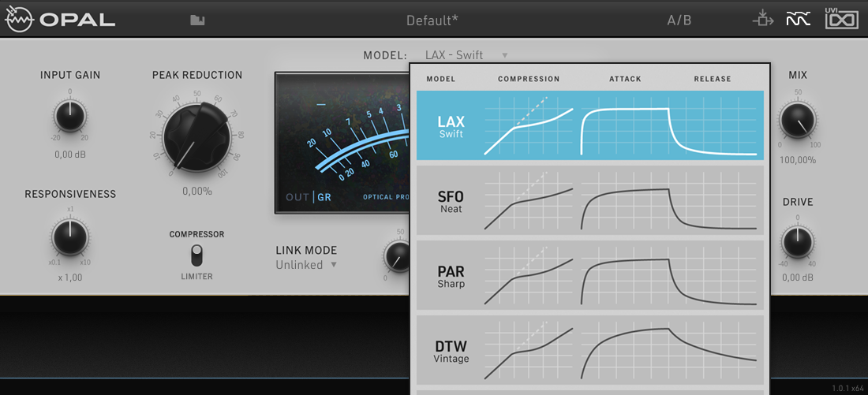Click the LINK MODE dropdown arrow
Screen dimensions: 868x395
pos(334,265)
